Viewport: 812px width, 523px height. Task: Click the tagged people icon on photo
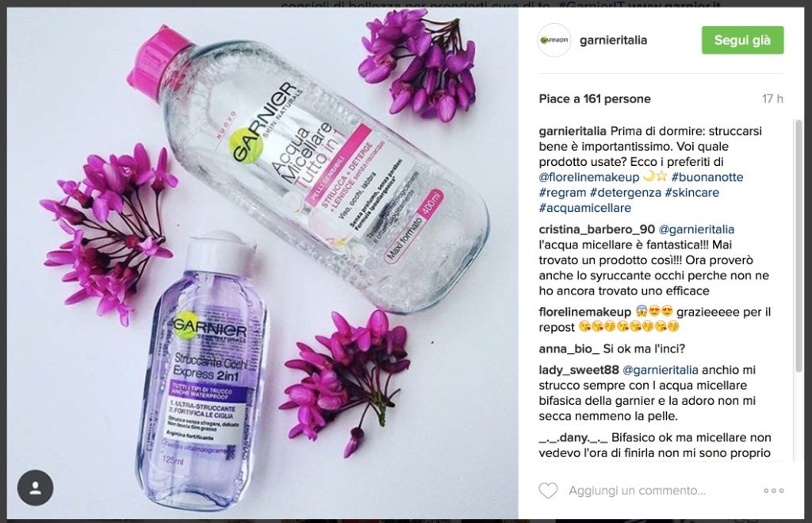[35, 488]
